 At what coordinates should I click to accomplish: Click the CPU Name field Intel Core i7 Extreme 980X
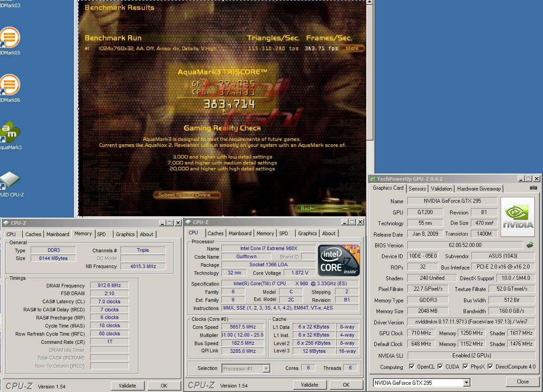(x=268, y=249)
